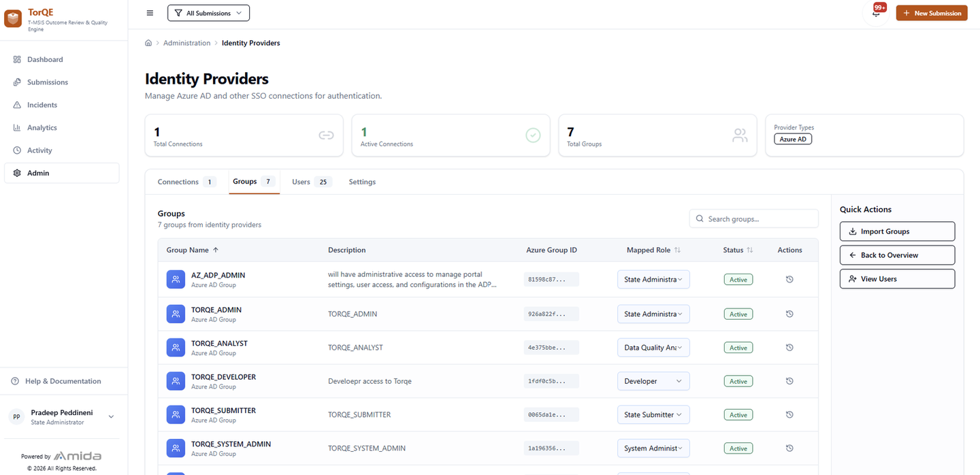Switch to the Users tab
Screen dimensions: 980x475
[x=311, y=182]
